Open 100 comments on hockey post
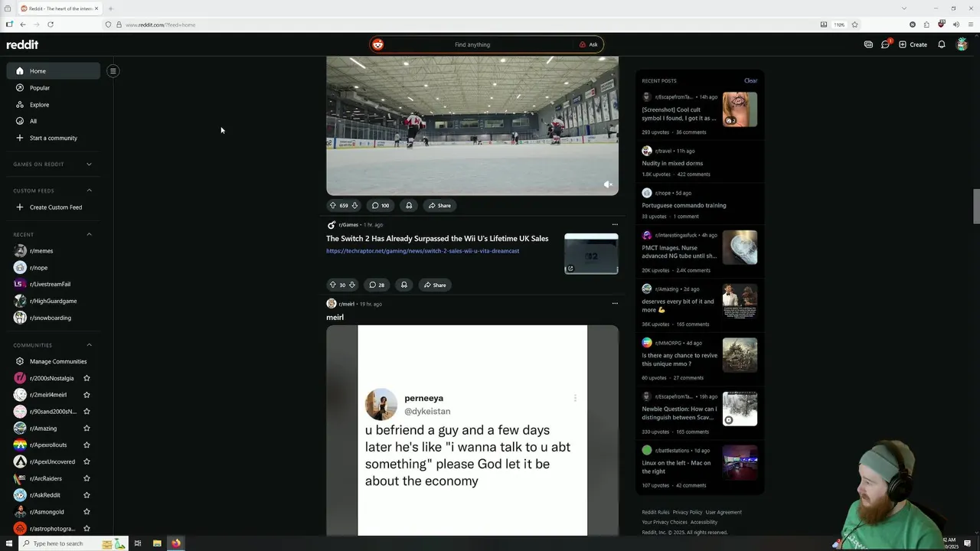This screenshot has width=980, height=551. tap(381, 205)
